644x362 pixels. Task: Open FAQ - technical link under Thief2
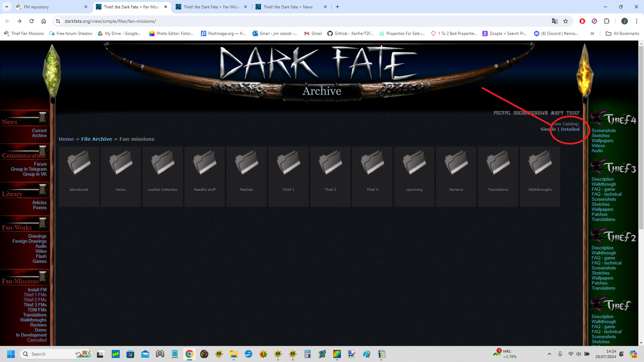[606, 263]
